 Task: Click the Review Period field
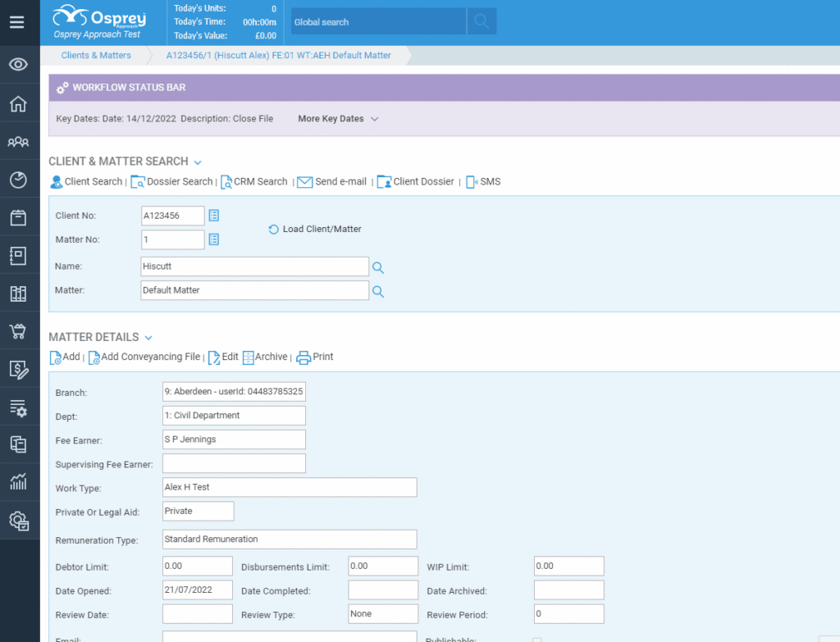[x=569, y=614]
